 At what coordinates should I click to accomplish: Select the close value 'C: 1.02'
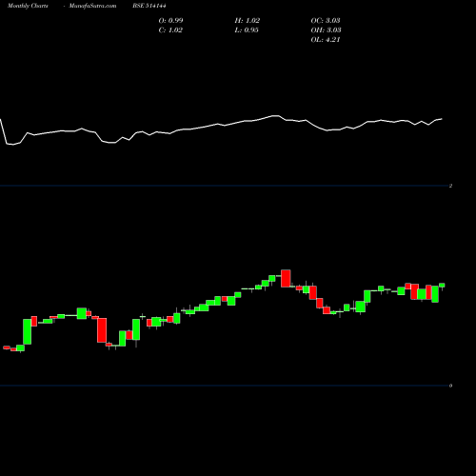pyautogui.click(x=170, y=30)
